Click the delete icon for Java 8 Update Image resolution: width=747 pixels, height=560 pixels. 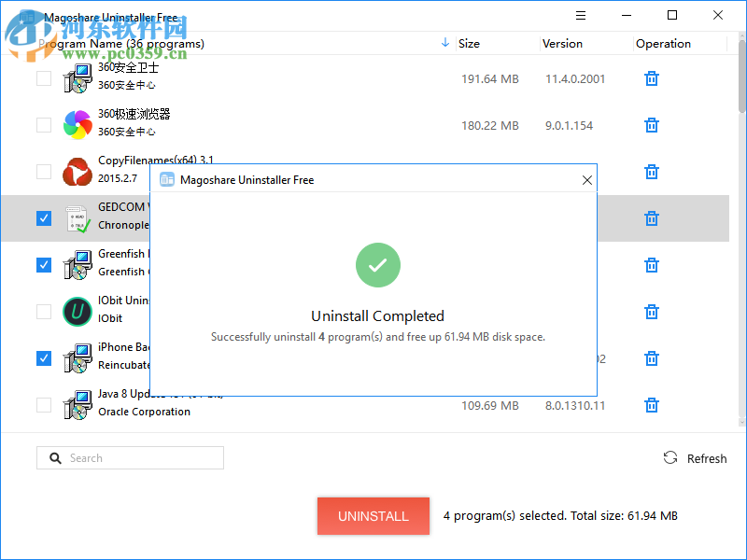(651, 405)
